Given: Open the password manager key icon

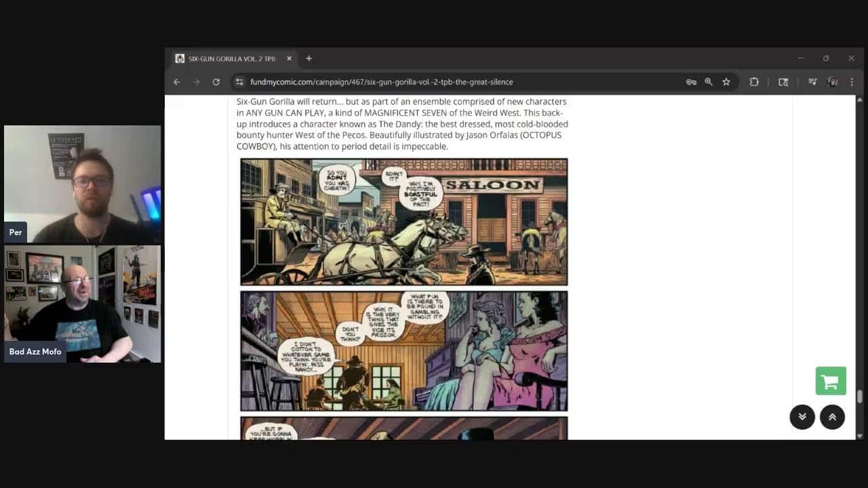Looking at the screenshot, I should click(691, 82).
